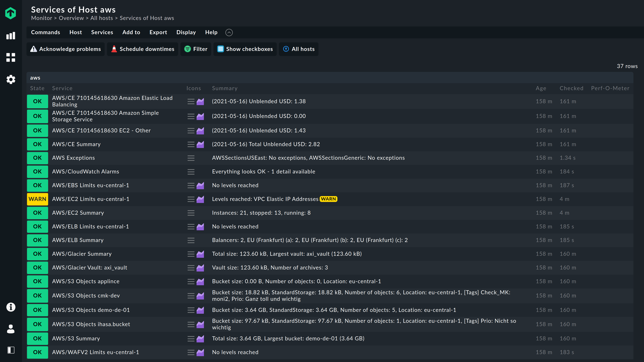
Task: Open AWS/S3 Objects cmk-dev service link
Action: 86,296
